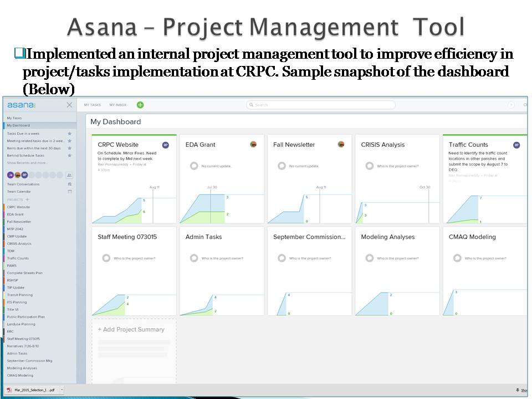532x399 pixels.
Task: Click into the Search field
Action: [321, 105]
